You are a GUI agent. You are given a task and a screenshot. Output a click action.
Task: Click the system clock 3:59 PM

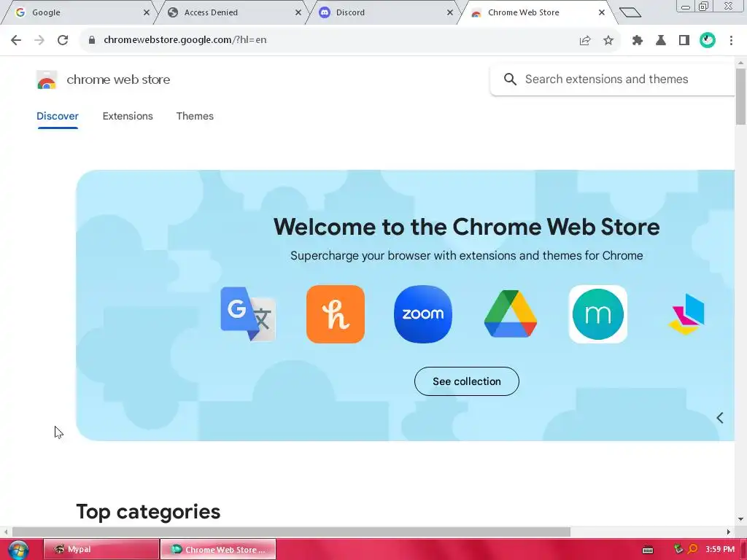(x=720, y=549)
